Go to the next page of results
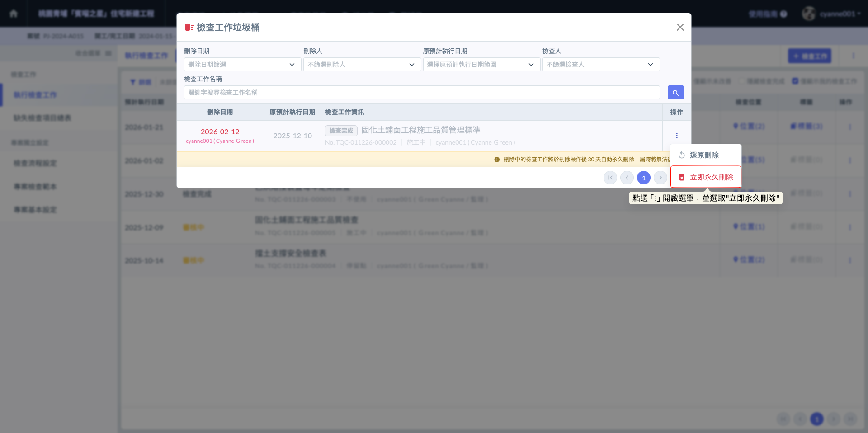Viewport: 868px width, 433px height. (x=660, y=178)
